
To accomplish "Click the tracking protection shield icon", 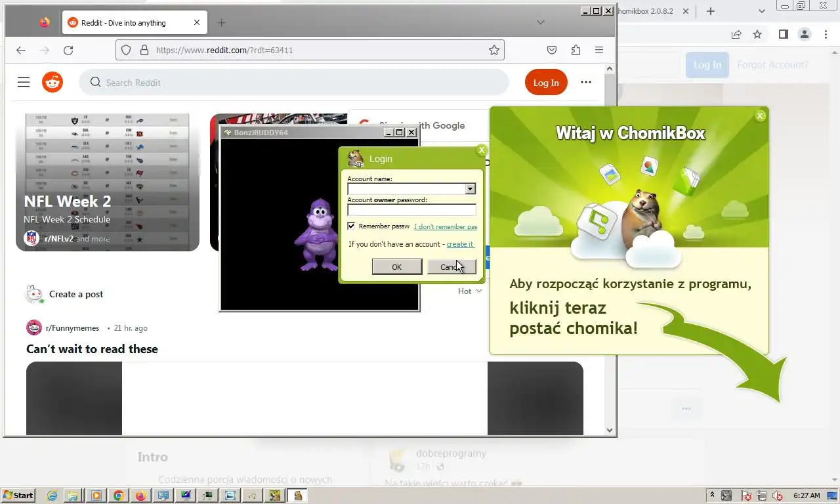I will (126, 50).
